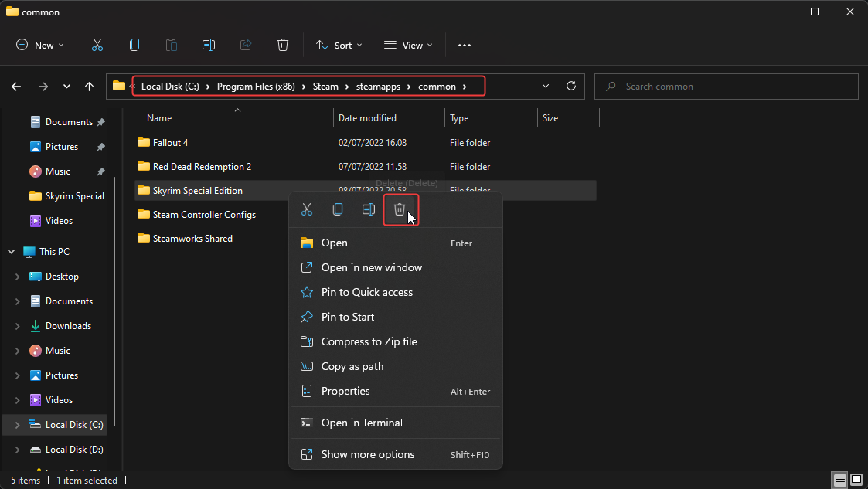Collapse the This PC tree node
Viewport: 868px width, 489px height.
coord(12,252)
